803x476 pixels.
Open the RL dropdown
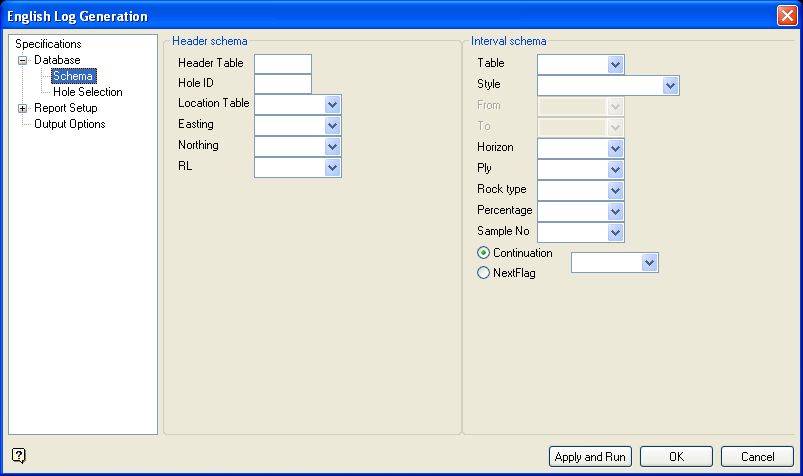(x=332, y=168)
